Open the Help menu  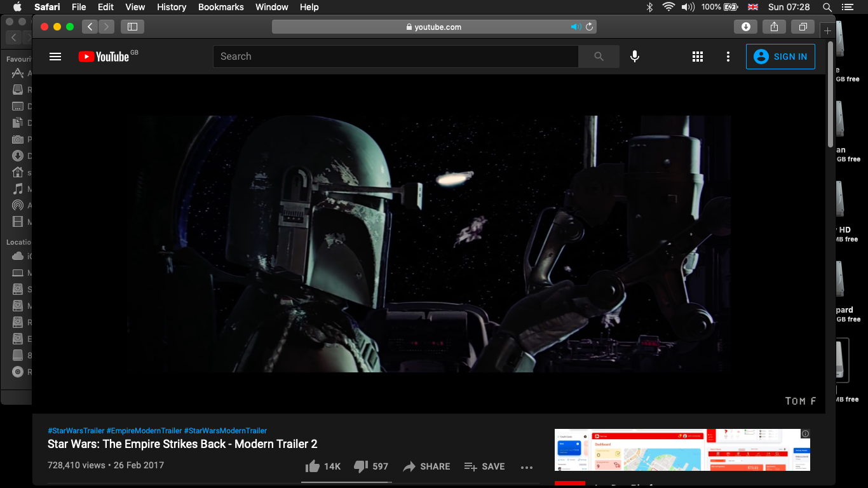coord(309,7)
